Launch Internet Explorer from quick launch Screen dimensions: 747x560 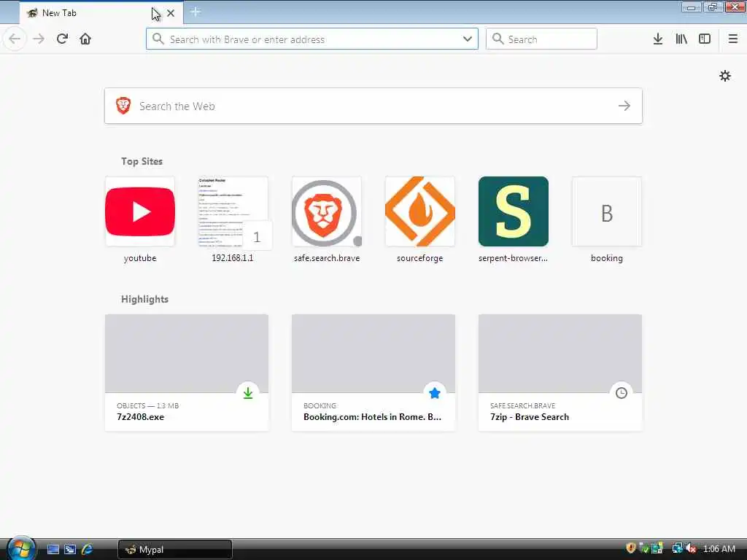click(88, 550)
